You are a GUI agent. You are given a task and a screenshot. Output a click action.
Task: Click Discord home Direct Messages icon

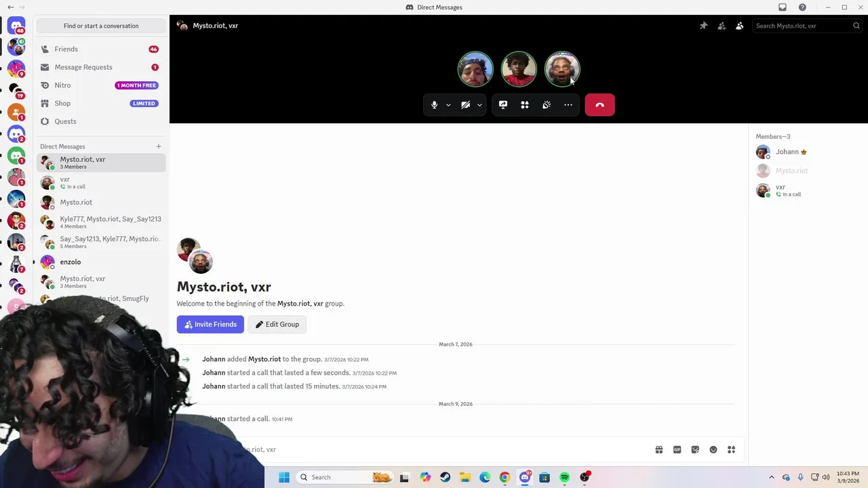[16, 26]
